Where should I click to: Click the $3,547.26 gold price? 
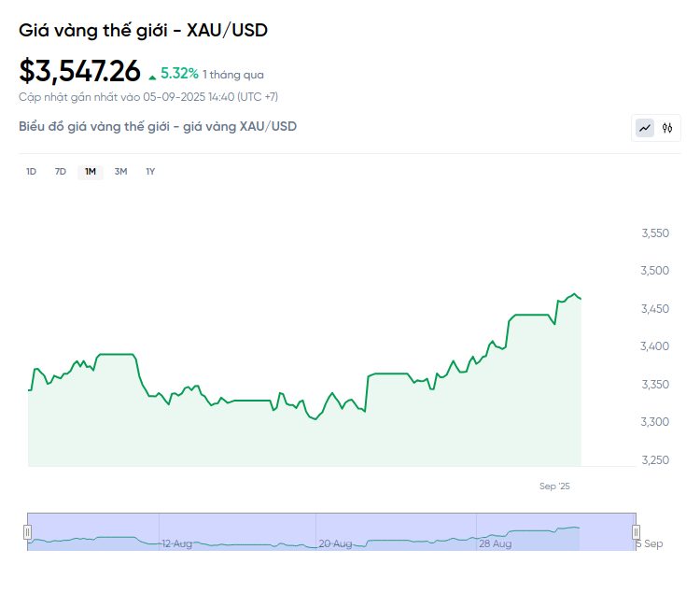tap(80, 71)
